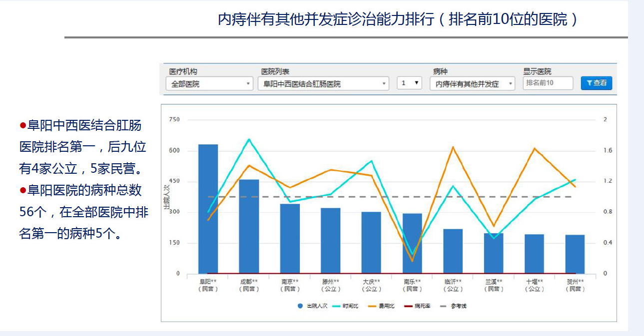
Task: Select the 成都 hospital bar
Action: [x=249, y=226]
